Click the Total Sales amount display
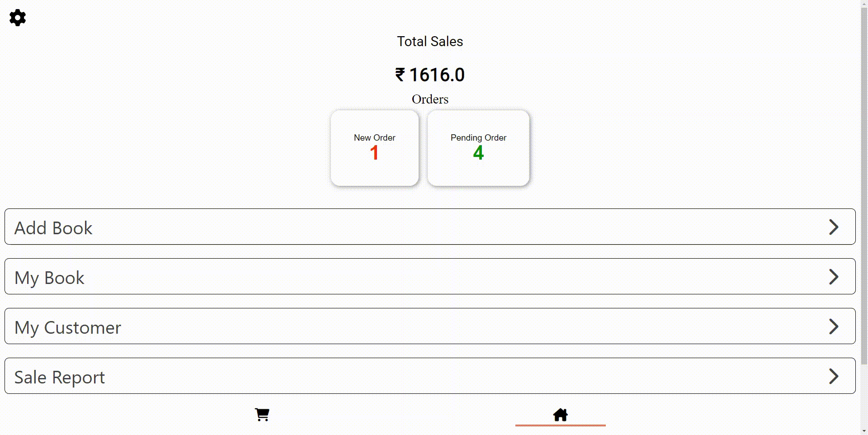 [429, 74]
